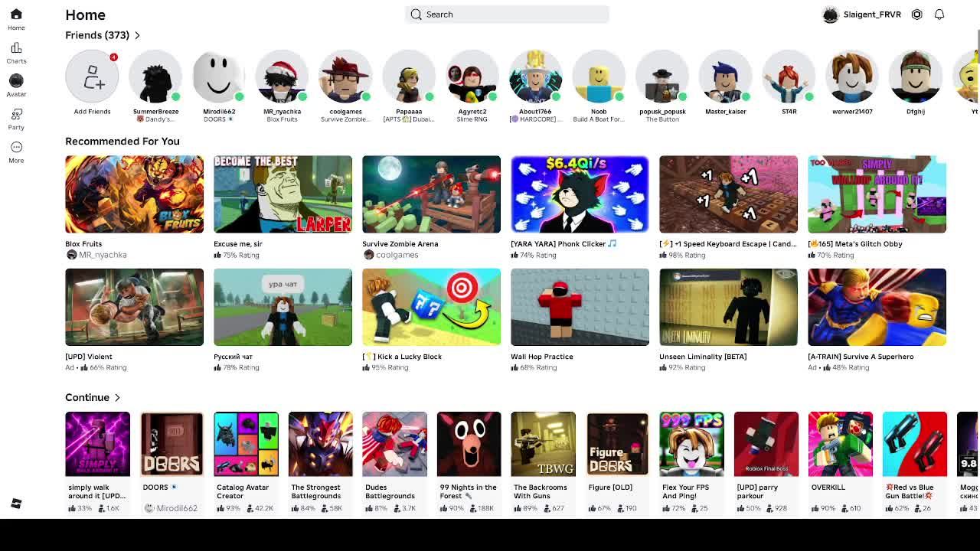
Task: Continue playing OVERKILL
Action: point(840,444)
